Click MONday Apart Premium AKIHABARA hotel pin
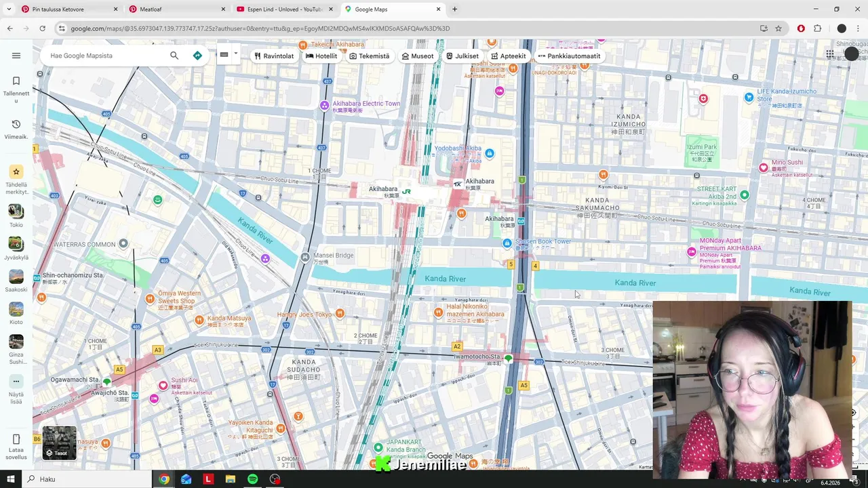Viewport: 868px width, 488px height. click(x=691, y=252)
